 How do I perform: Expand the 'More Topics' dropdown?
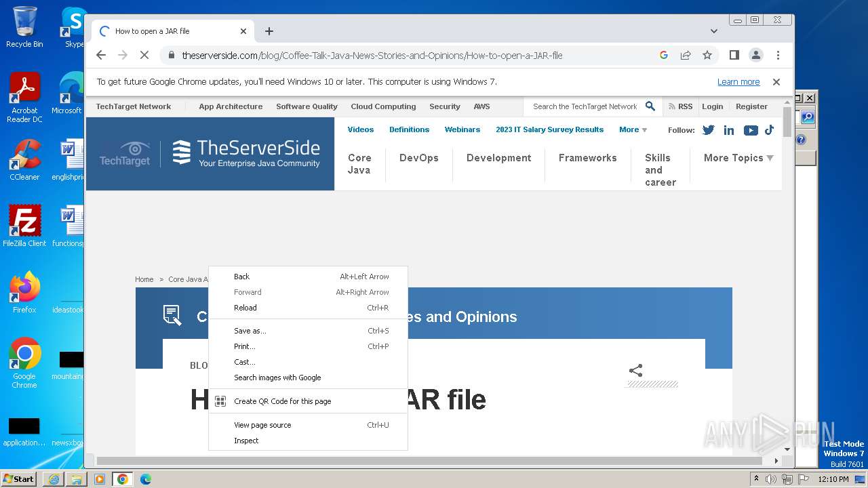pyautogui.click(x=738, y=158)
